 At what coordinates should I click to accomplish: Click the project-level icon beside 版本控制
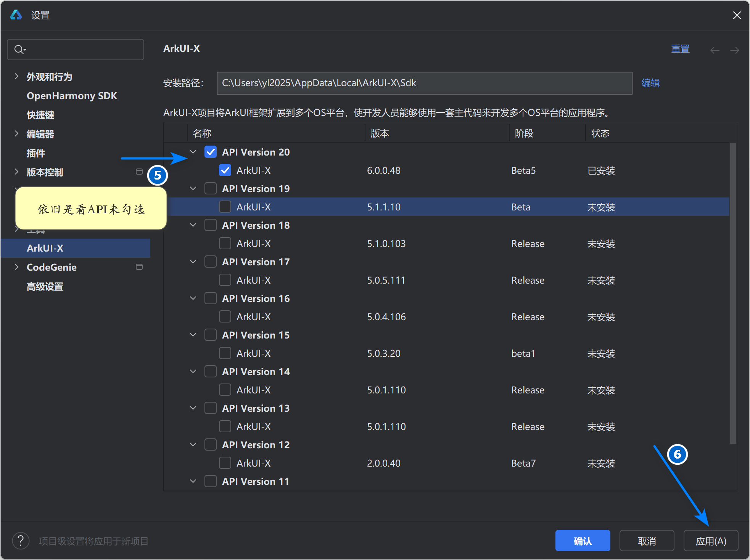click(139, 172)
